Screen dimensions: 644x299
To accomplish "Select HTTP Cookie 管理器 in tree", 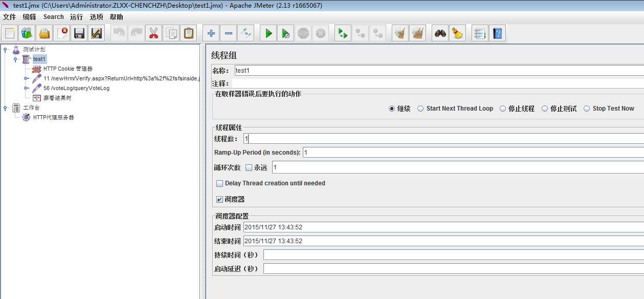I will 68,69.
